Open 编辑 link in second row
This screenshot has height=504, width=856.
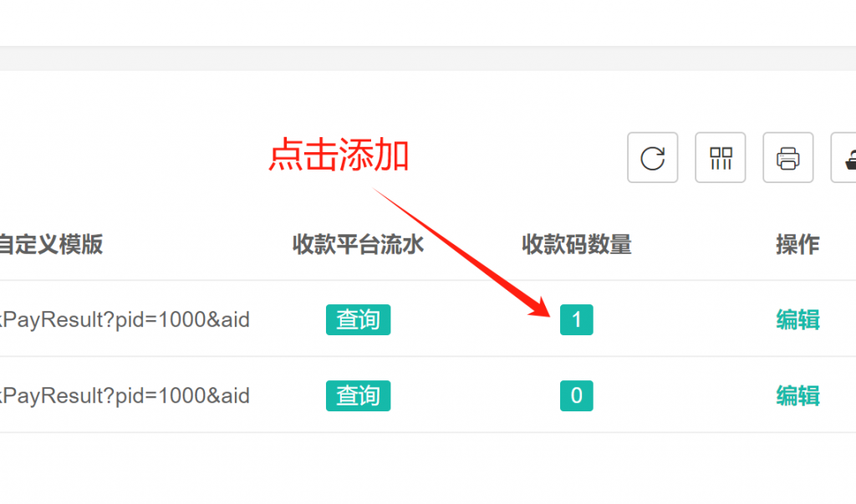(x=797, y=395)
